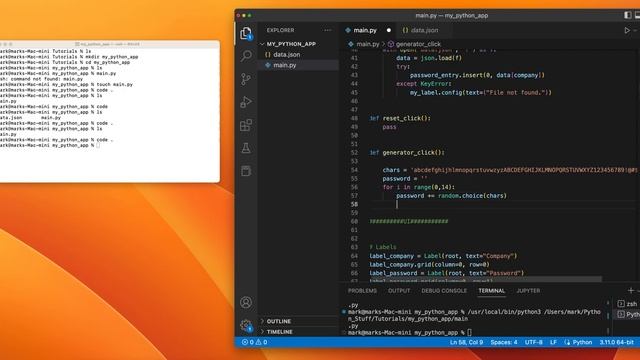The image size is (640, 360).
Task: Click generator_click in the breadcrumb
Action: [x=418, y=44]
